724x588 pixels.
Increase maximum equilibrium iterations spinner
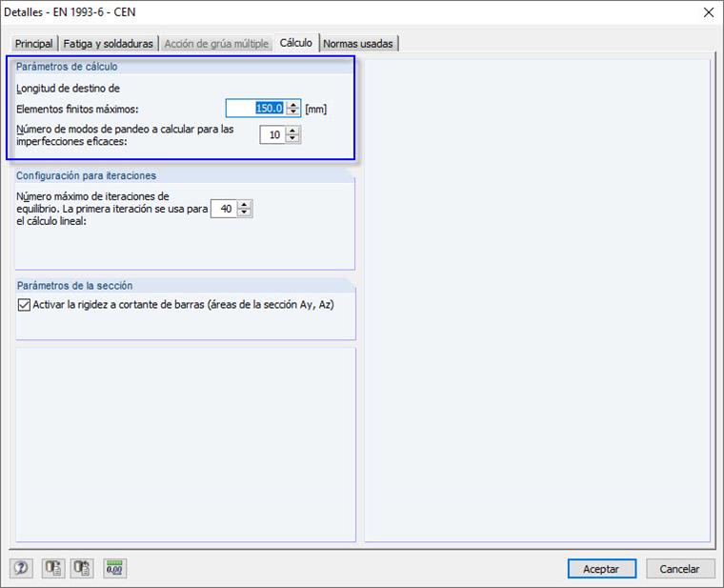coord(244,205)
